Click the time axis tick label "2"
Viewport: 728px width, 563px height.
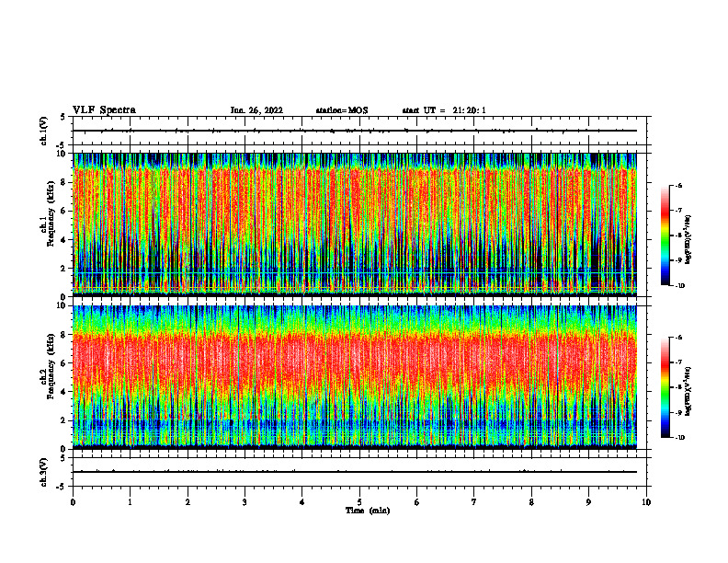[188, 502]
